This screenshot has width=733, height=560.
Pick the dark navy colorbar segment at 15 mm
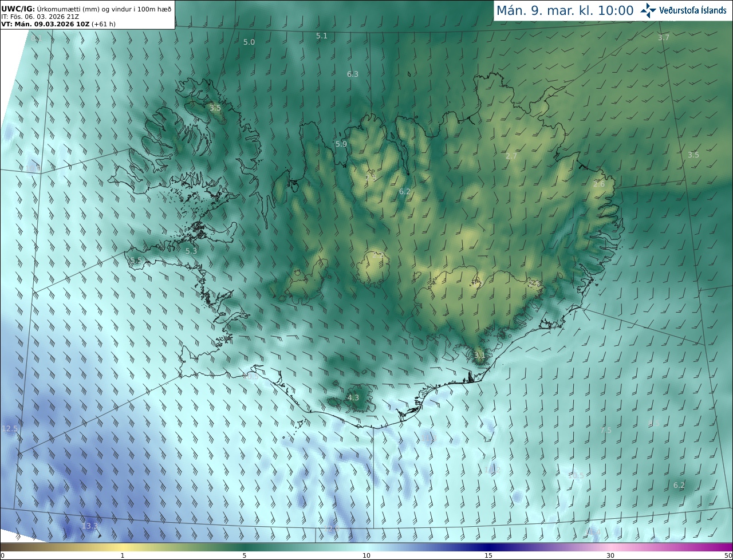point(488,547)
